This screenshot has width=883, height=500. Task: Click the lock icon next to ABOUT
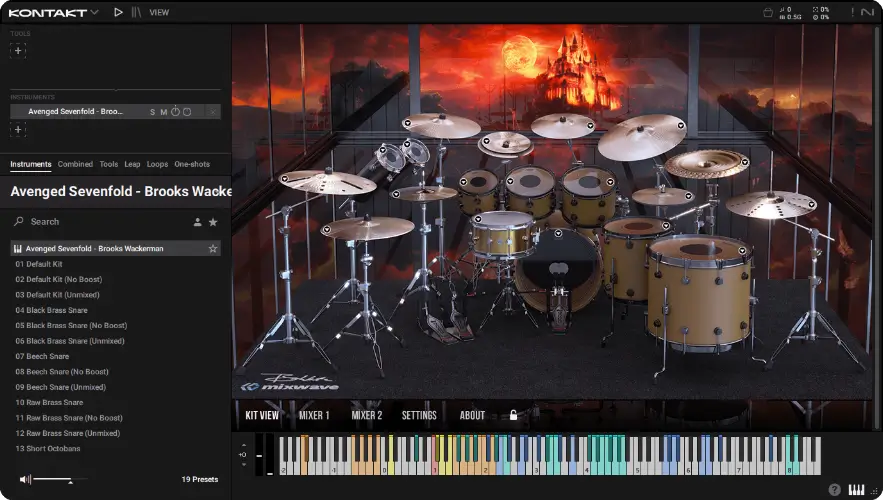point(514,415)
